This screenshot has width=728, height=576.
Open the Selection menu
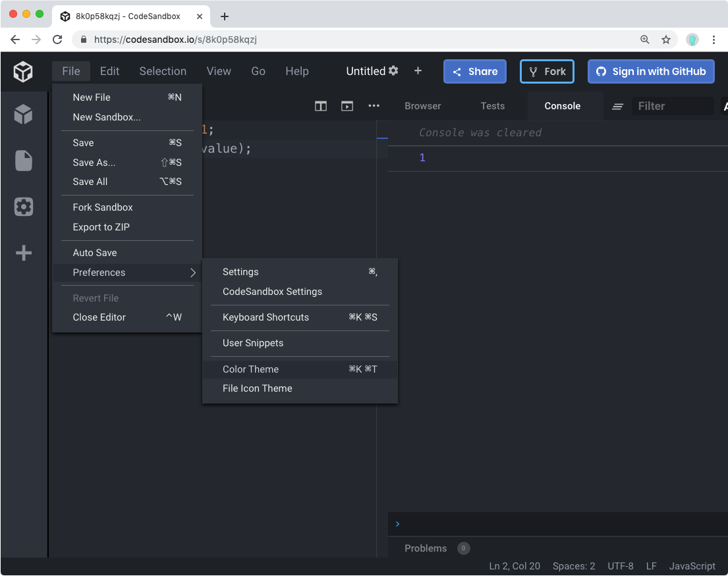click(163, 71)
